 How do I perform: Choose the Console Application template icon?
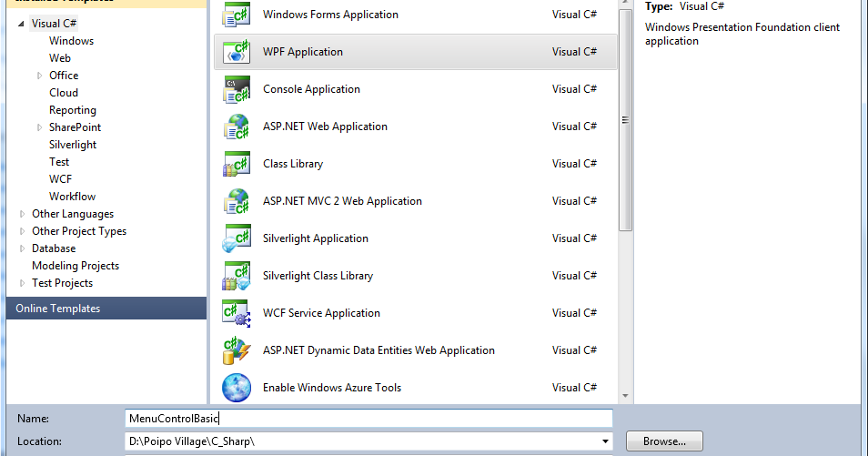click(x=237, y=89)
